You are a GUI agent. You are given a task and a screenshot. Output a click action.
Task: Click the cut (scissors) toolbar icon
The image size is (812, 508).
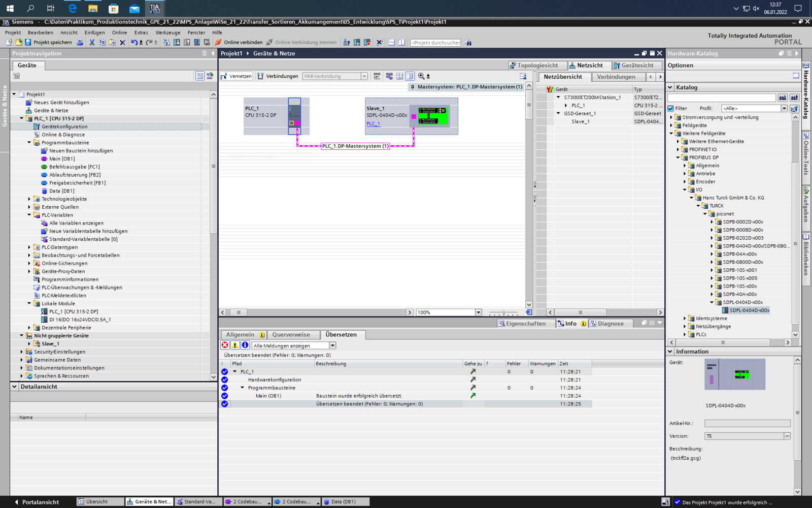92,42
